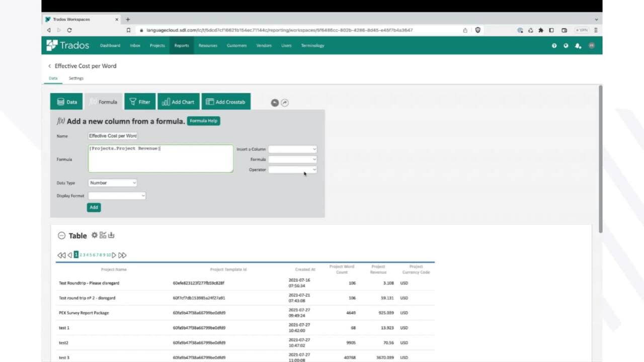Click the Project Revenue column header
644x362 pixels.
tap(378, 269)
